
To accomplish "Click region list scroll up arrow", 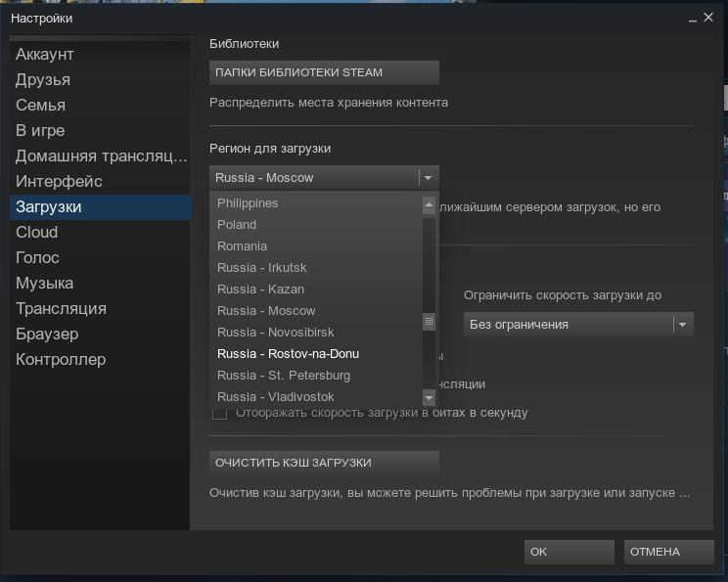I will coord(429,204).
